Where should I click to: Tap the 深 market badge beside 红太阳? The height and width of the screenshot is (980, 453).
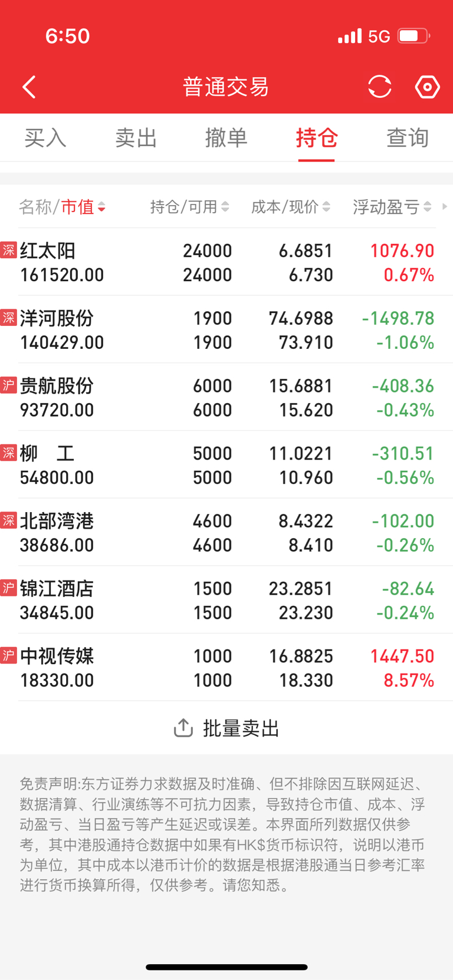click(x=8, y=250)
